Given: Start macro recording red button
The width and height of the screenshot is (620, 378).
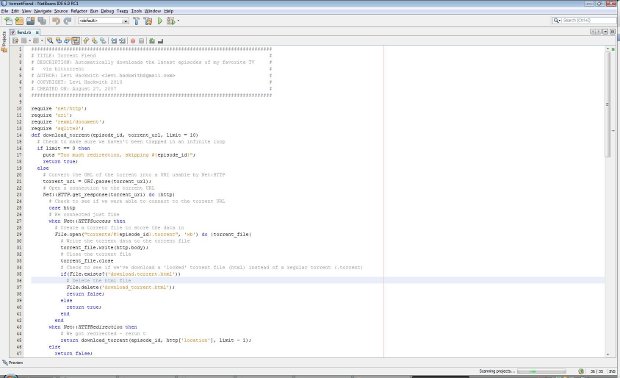Looking at the screenshot, I should tap(133, 41).
